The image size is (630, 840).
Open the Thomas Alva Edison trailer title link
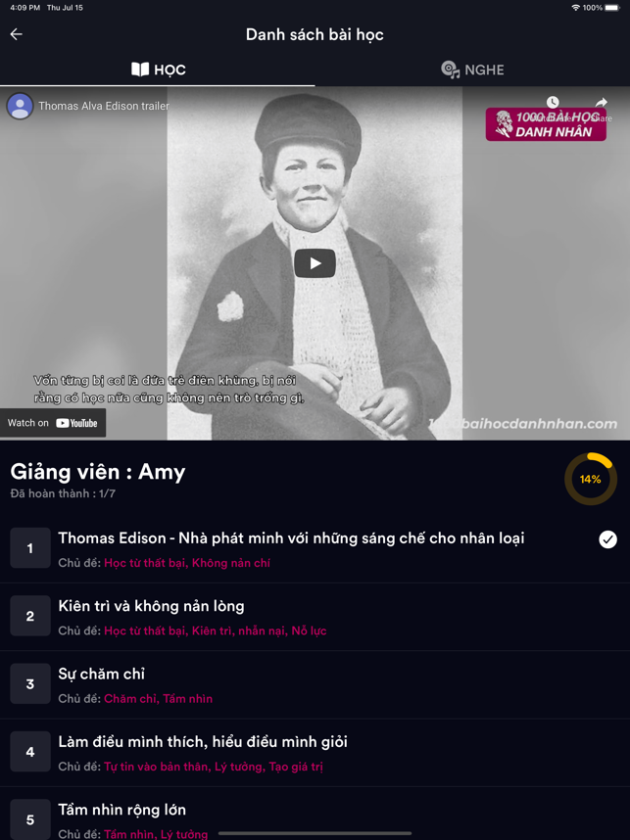[104, 106]
